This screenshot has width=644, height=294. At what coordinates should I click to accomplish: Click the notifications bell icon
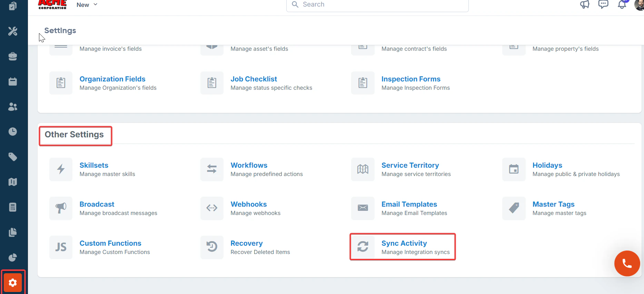pos(622,4)
